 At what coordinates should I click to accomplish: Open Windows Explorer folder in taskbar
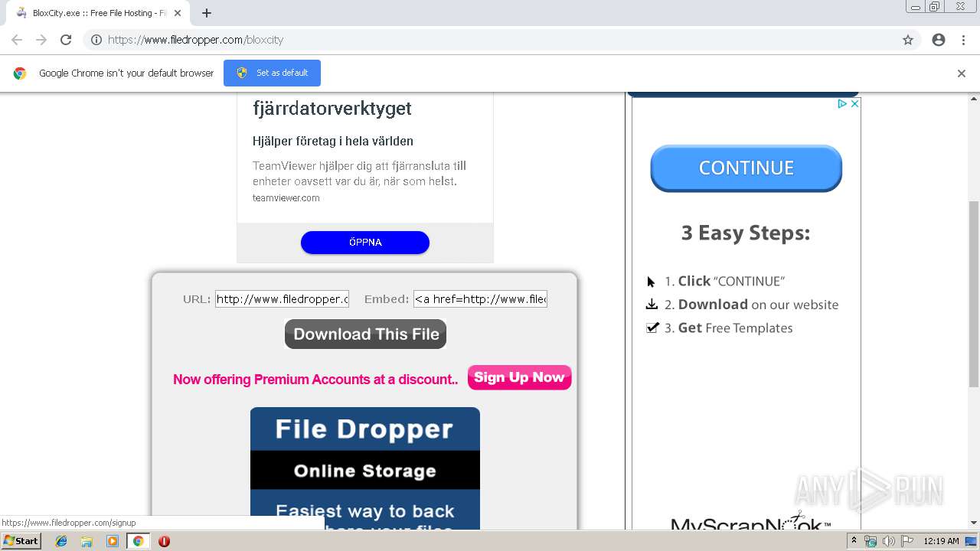pos(87,541)
